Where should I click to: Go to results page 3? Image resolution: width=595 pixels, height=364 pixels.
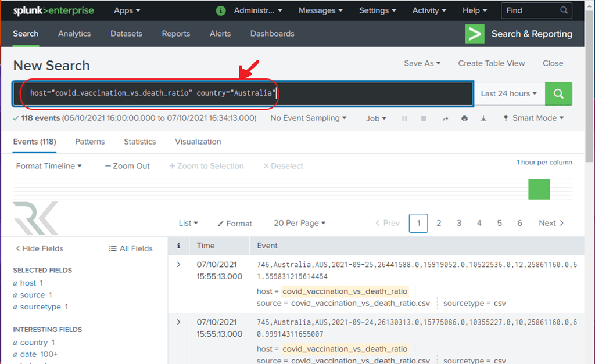(x=459, y=223)
